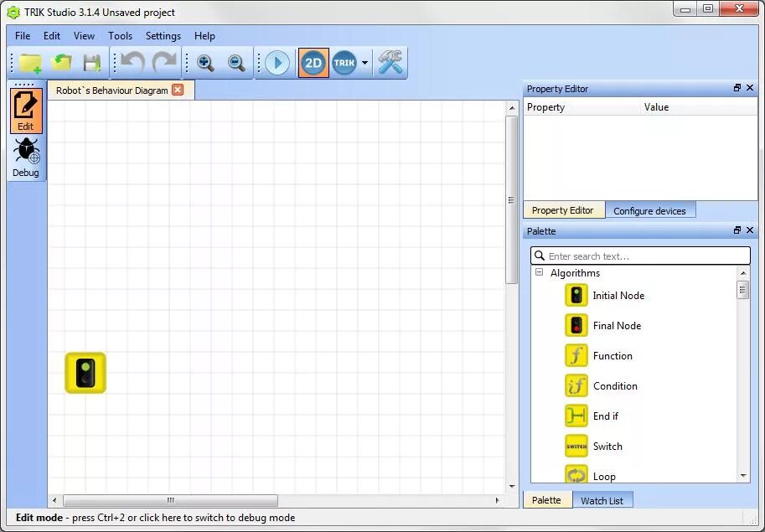Viewport: 765px width, 532px height.
Task: Click canvas vertical scrollbar up arrow
Action: pyautogui.click(x=511, y=108)
